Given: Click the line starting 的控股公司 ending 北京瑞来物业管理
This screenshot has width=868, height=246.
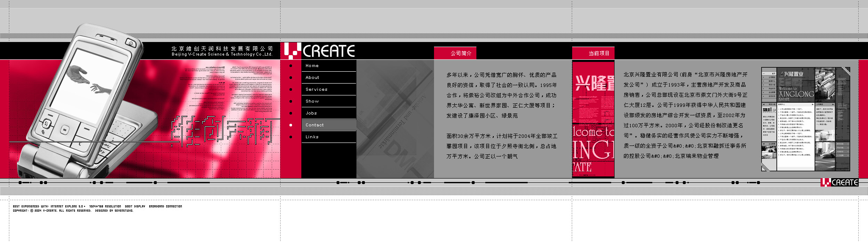Looking at the screenshot, I should (671, 156).
